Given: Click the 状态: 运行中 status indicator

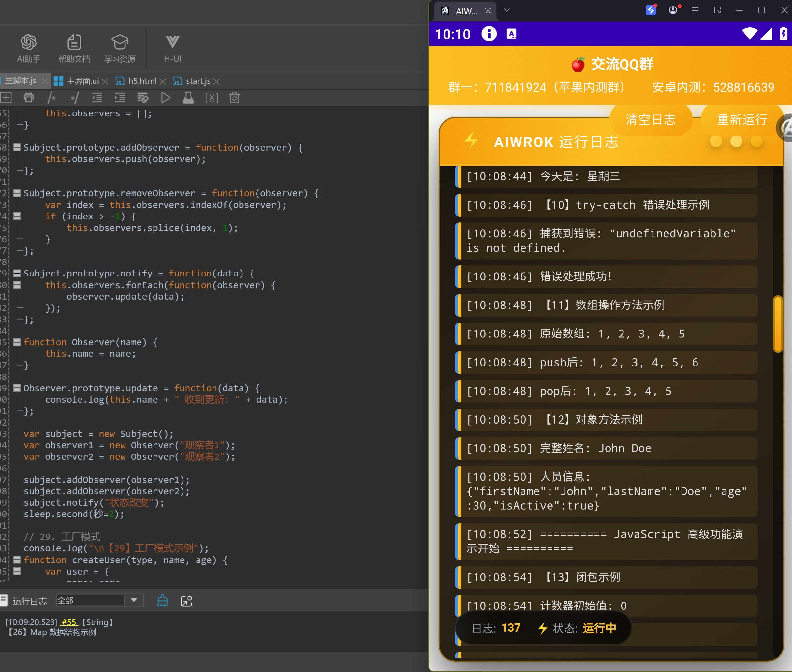Looking at the screenshot, I should (x=577, y=628).
